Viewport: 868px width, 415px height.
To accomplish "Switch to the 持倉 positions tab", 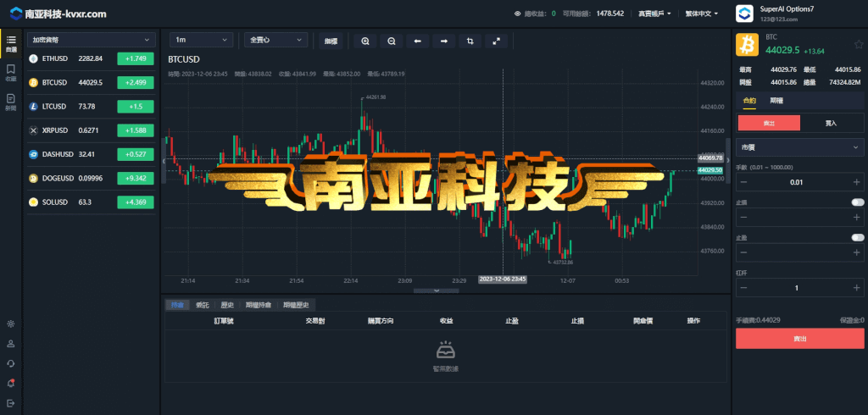I will [177, 305].
